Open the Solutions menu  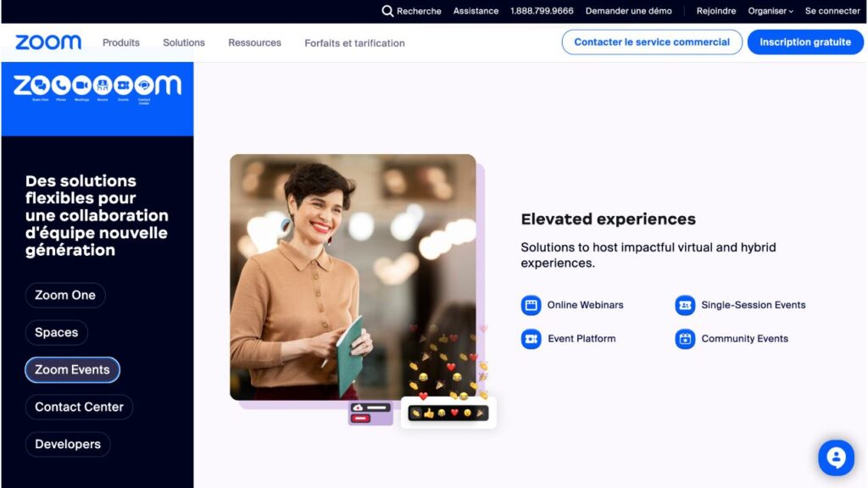coord(184,42)
